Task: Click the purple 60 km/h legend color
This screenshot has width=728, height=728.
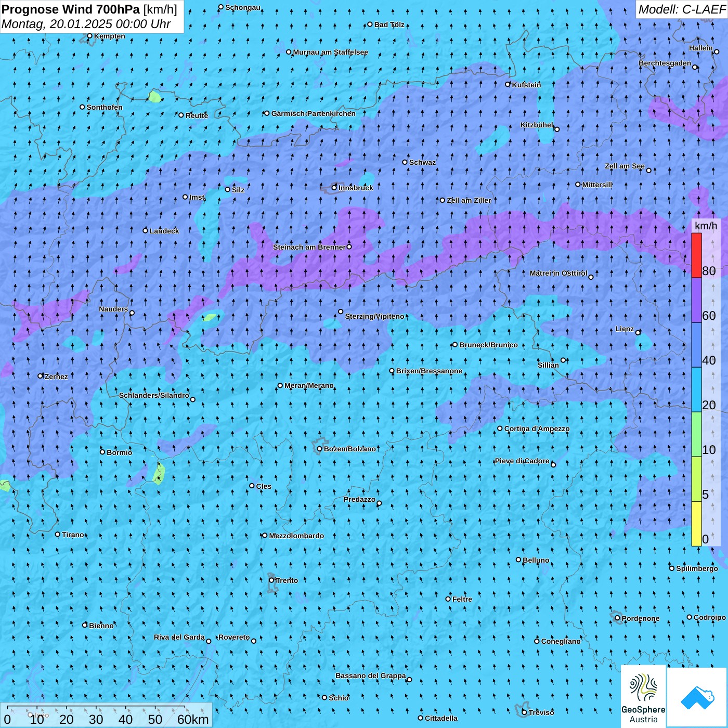Action: tap(696, 300)
